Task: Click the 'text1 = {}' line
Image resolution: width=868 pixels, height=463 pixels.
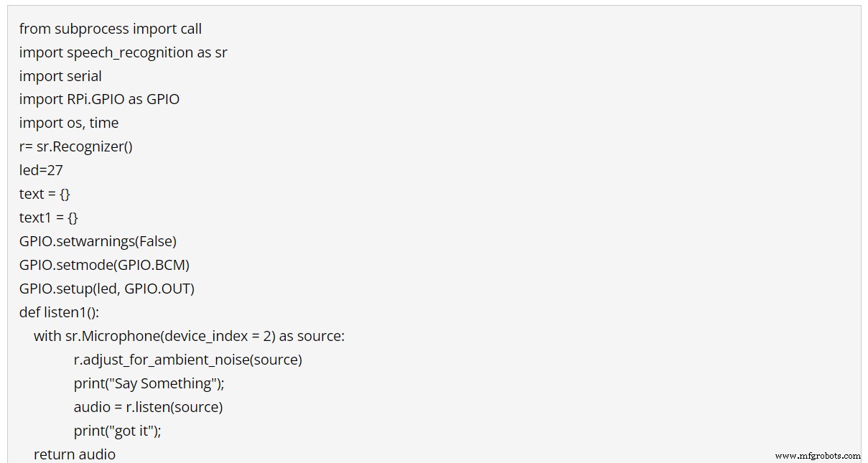Action: pyautogui.click(x=48, y=218)
